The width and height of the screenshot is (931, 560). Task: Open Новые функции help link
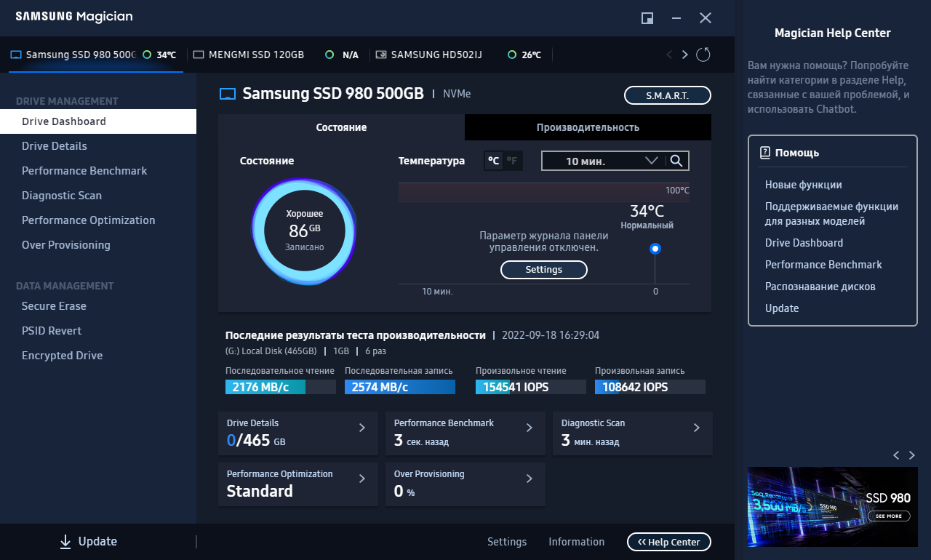804,185
